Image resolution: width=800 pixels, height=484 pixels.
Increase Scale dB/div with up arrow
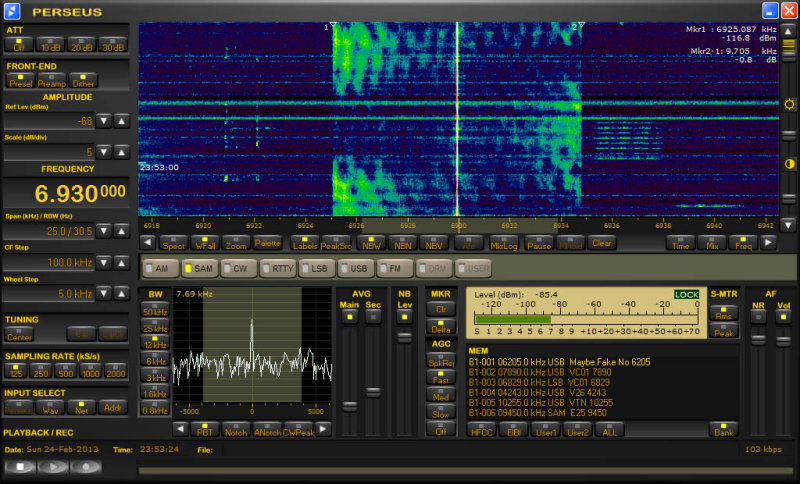click(x=121, y=151)
